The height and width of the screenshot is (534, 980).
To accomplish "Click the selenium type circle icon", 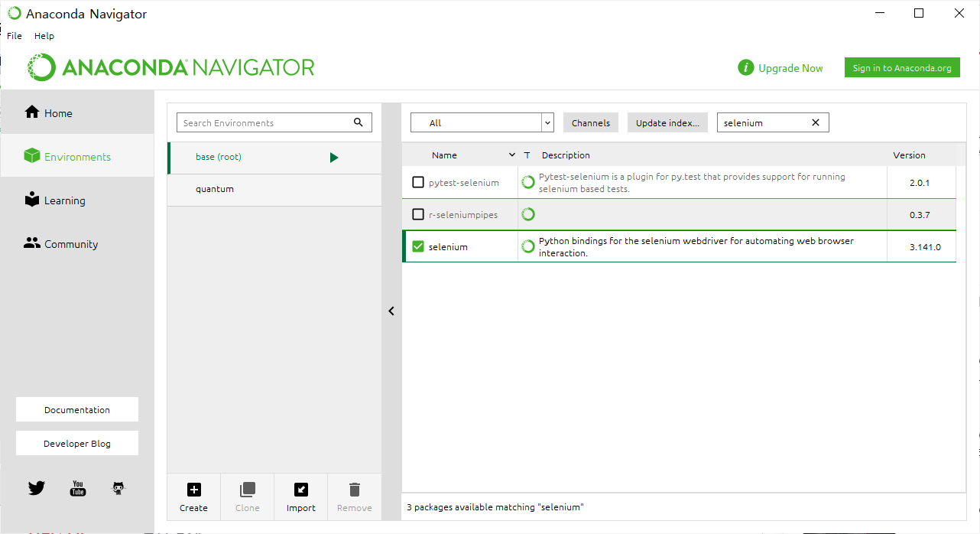I will (527, 246).
